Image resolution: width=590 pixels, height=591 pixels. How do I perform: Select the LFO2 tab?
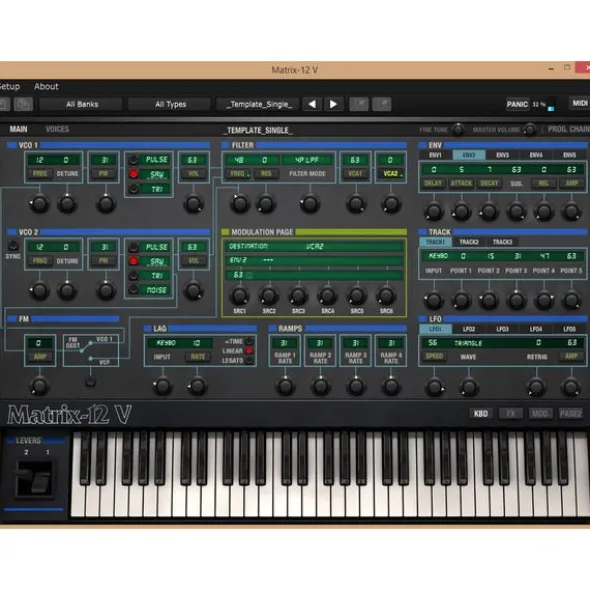(469, 329)
